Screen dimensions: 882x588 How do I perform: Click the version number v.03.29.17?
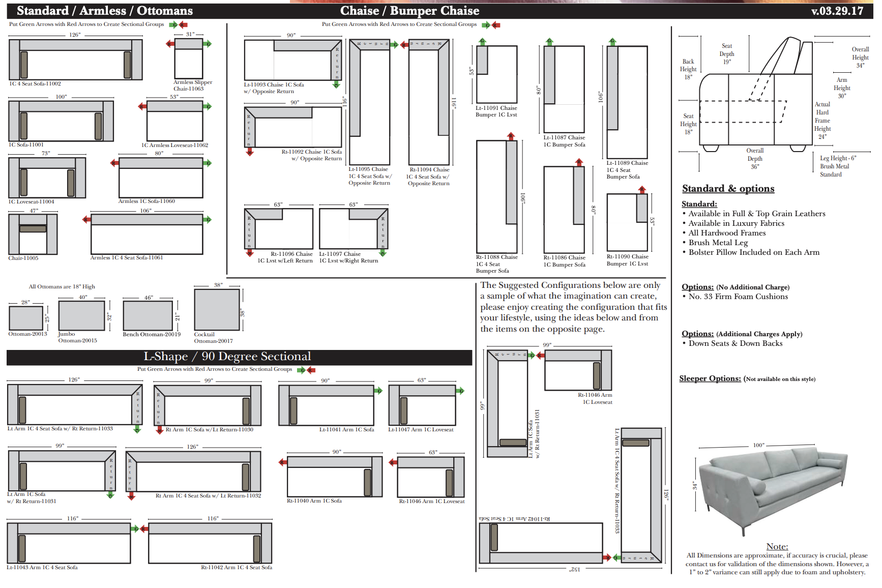tap(837, 11)
